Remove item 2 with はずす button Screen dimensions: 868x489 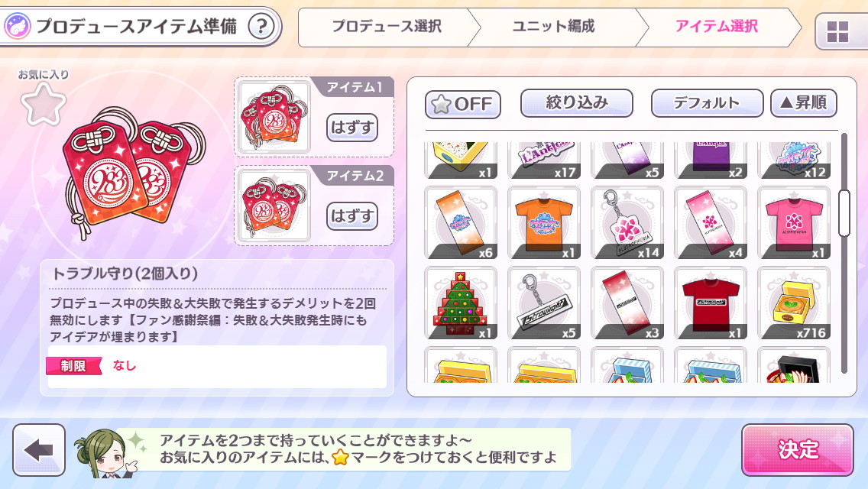(351, 216)
